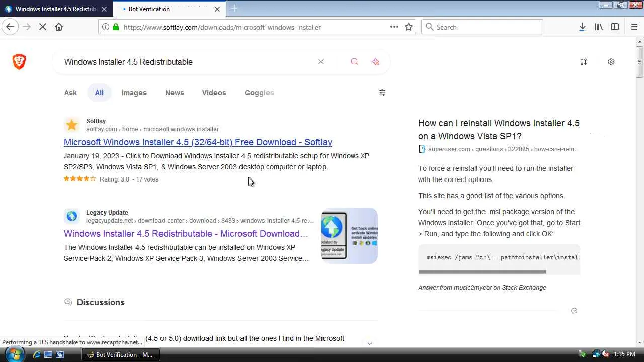Show News results
Screen dimensions: 644x362
click(x=175, y=93)
